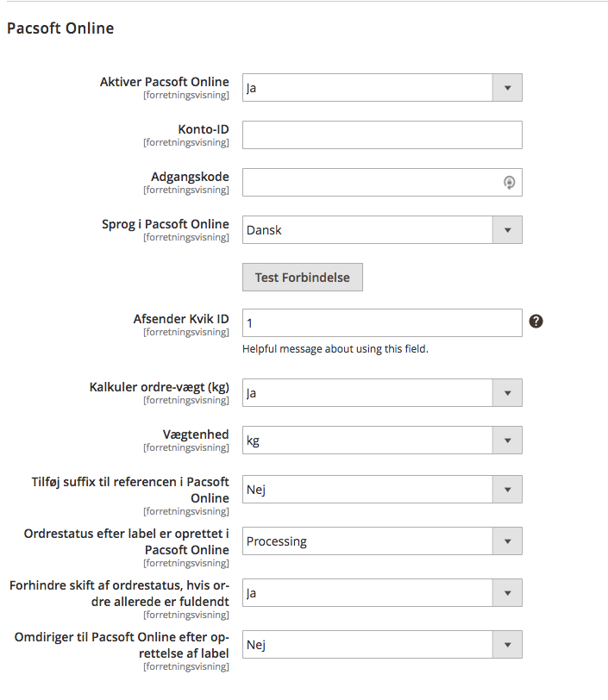Click the Pacsoft Online section heading
This screenshot has width=608, height=700.
click(60, 28)
